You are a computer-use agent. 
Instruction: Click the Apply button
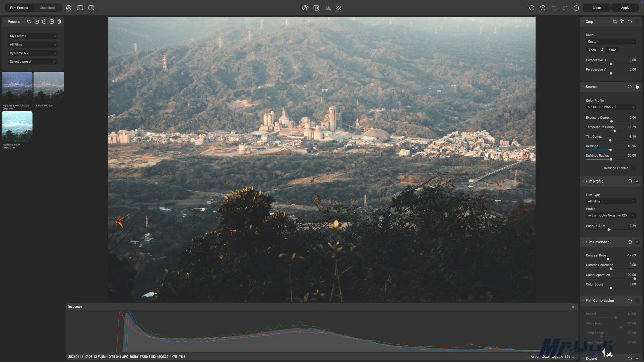pyautogui.click(x=625, y=8)
